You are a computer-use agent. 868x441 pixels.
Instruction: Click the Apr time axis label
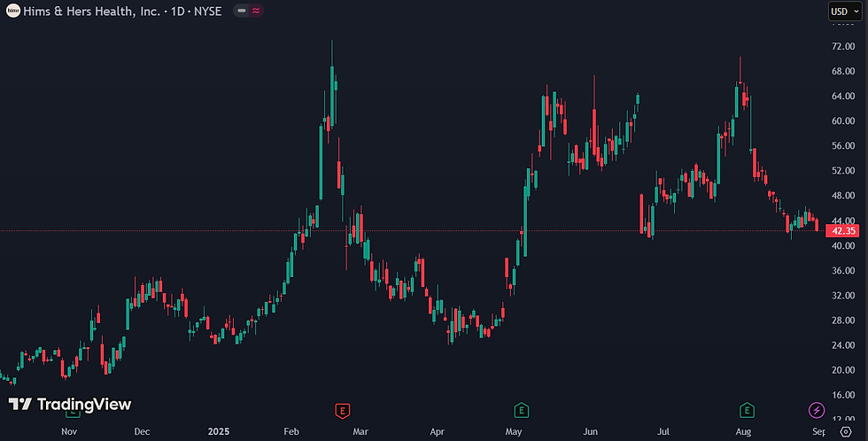(437, 431)
